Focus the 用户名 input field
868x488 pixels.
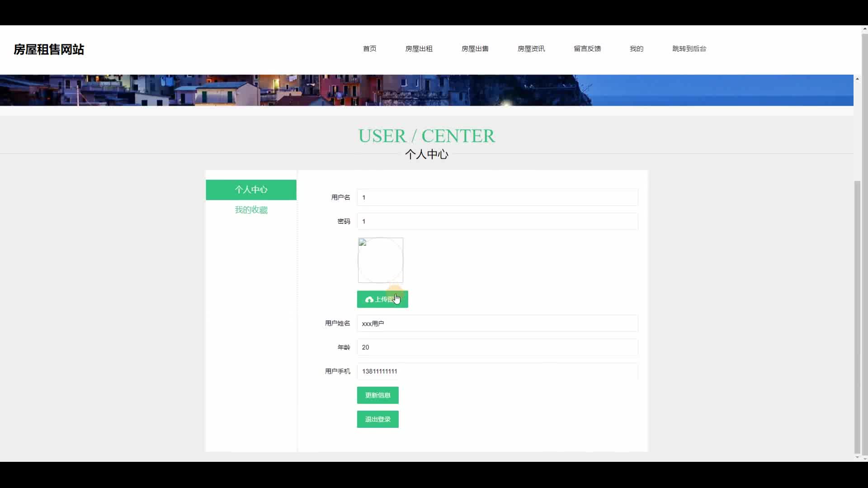point(497,197)
